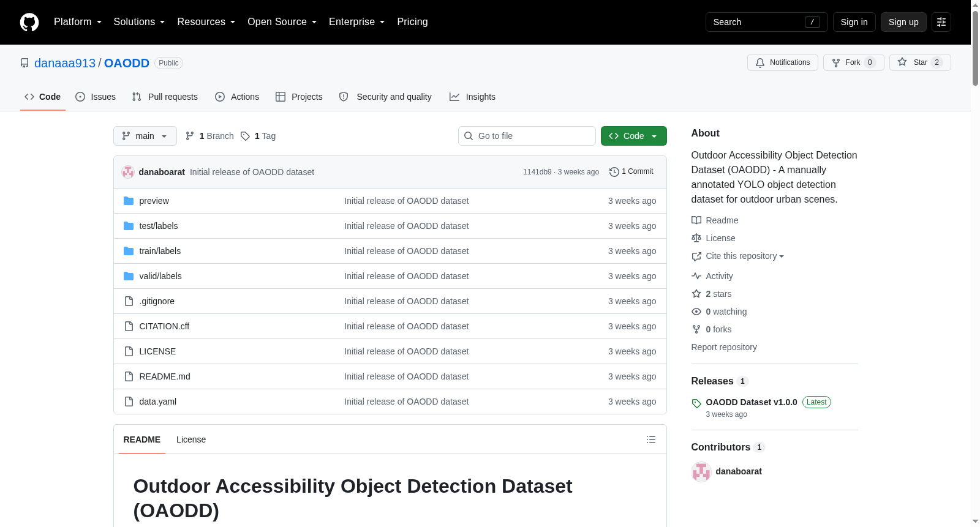Open the OAODD repository name link
This screenshot has height=527, width=980.
point(127,63)
